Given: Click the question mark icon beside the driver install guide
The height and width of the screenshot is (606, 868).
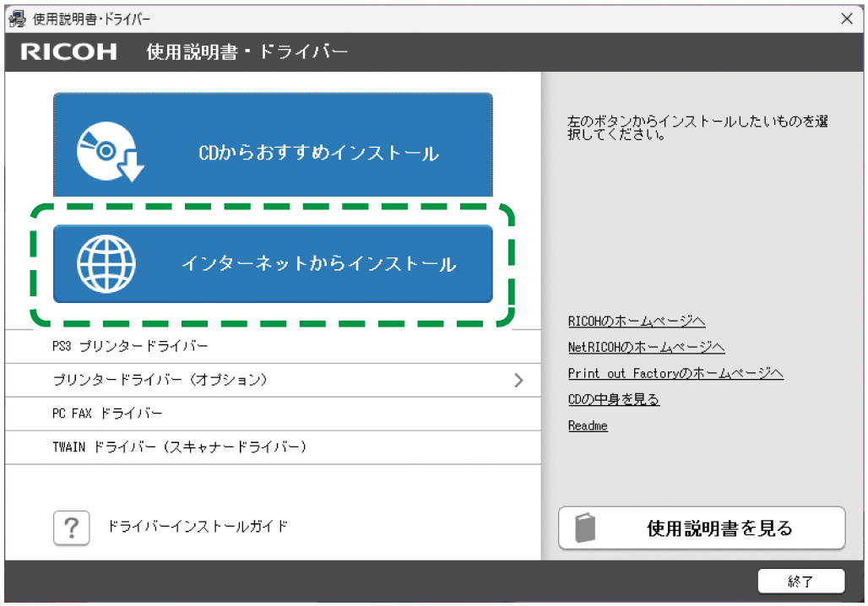Looking at the screenshot, I should pyautogui.click(x=73, y=527).
